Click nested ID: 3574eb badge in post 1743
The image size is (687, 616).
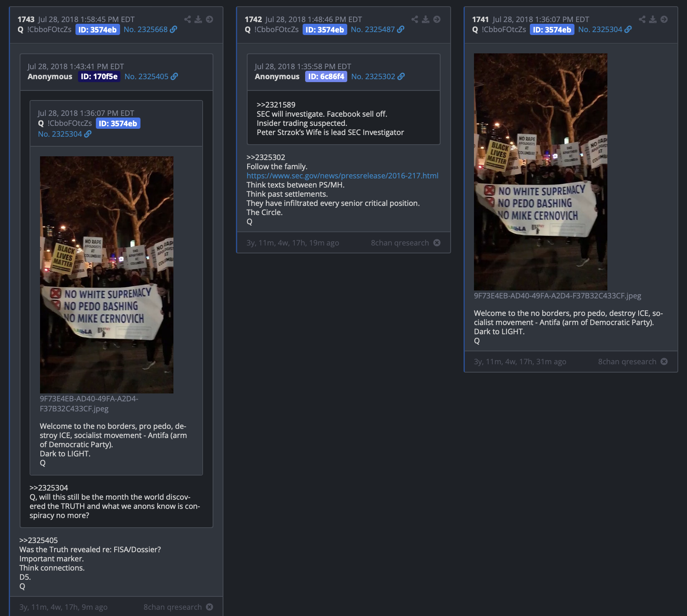coord(118,123)
